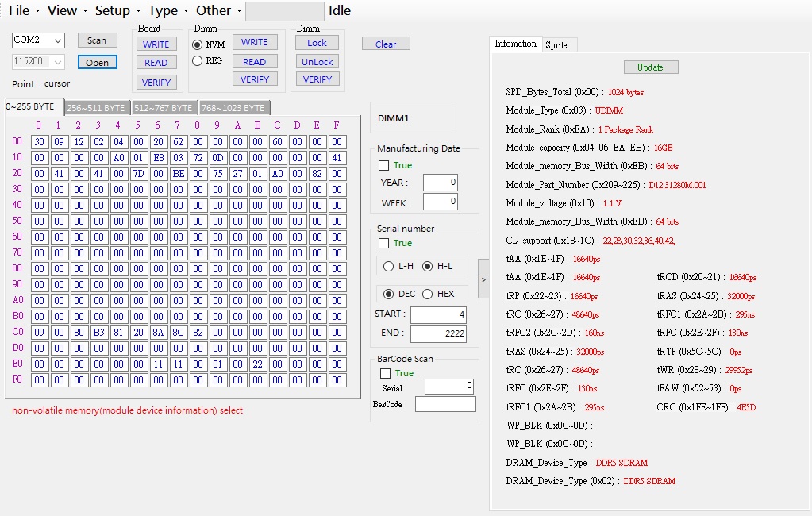Switch to the 256~511 BYTE tab

[x=96, y=108]
